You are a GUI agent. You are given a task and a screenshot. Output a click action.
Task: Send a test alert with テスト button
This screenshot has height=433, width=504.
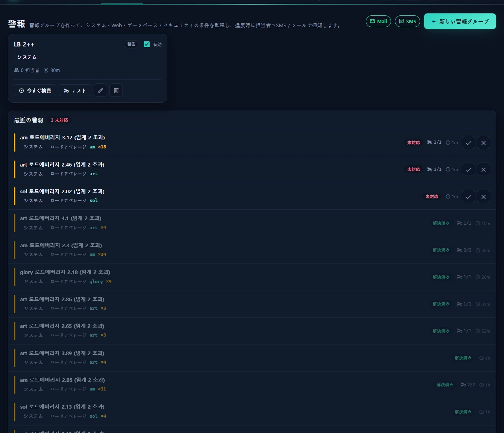pos(75,91)
